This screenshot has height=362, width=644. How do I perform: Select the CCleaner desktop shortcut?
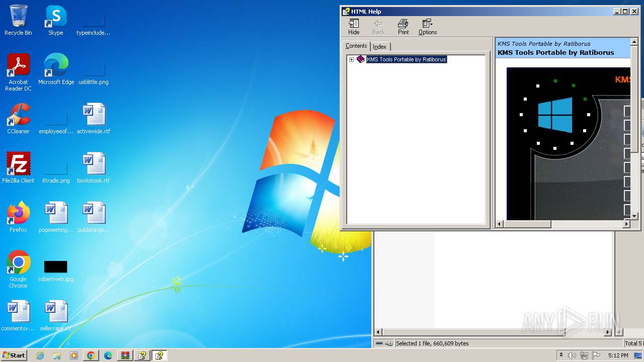point(18,119)
